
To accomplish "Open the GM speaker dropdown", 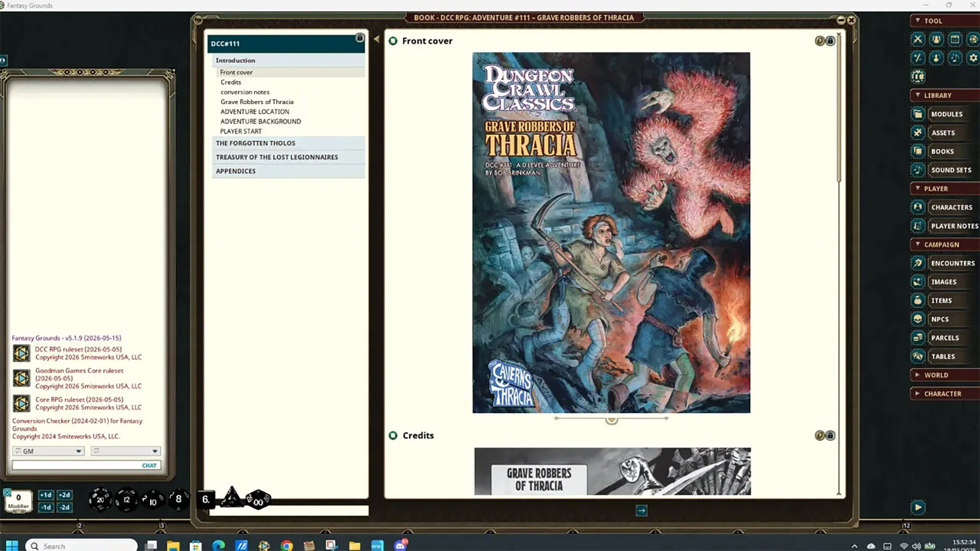I will [48, 451].
